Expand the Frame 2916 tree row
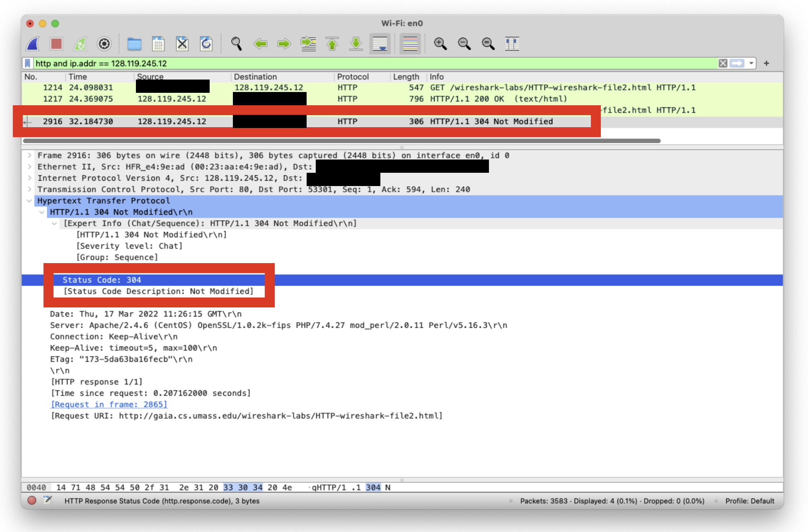Viewport: 808px width, 532px height. tap(29, 155)
